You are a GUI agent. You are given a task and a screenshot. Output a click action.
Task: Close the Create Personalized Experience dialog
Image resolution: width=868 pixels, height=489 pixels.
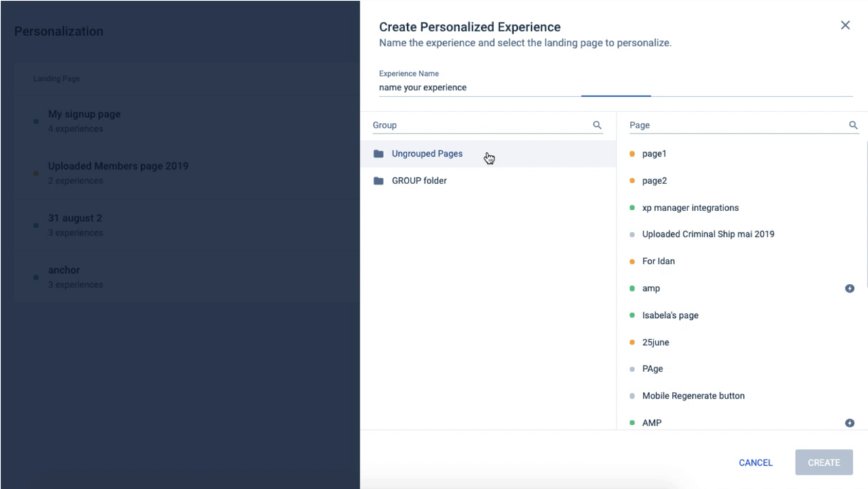(845, 25)
